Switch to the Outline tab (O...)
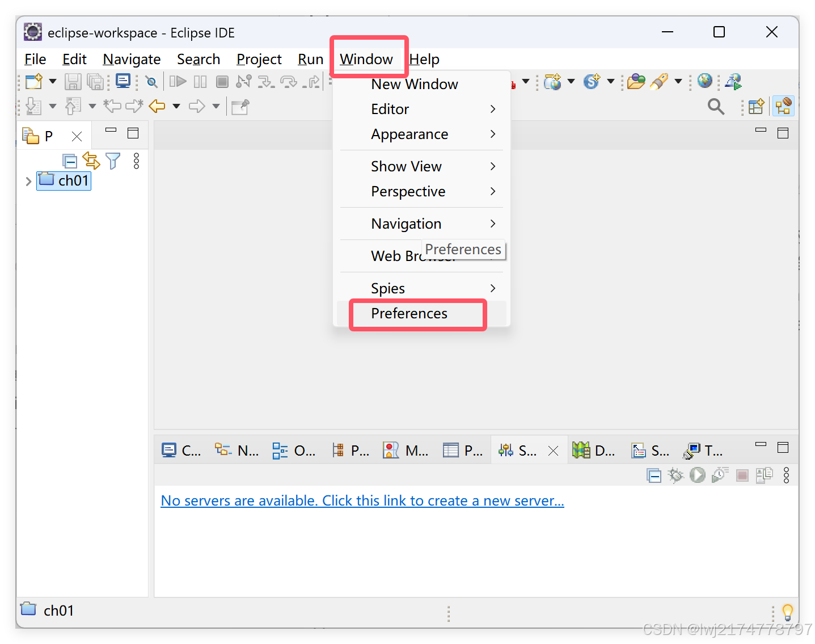Screen dimensions: 815x644 tap(294, 451)
